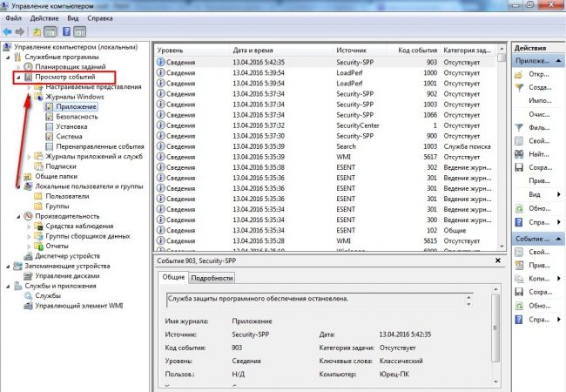The image size is (566, 392).
Task: Click the event details pane scrollbar
Action: [x=495, y=337]
